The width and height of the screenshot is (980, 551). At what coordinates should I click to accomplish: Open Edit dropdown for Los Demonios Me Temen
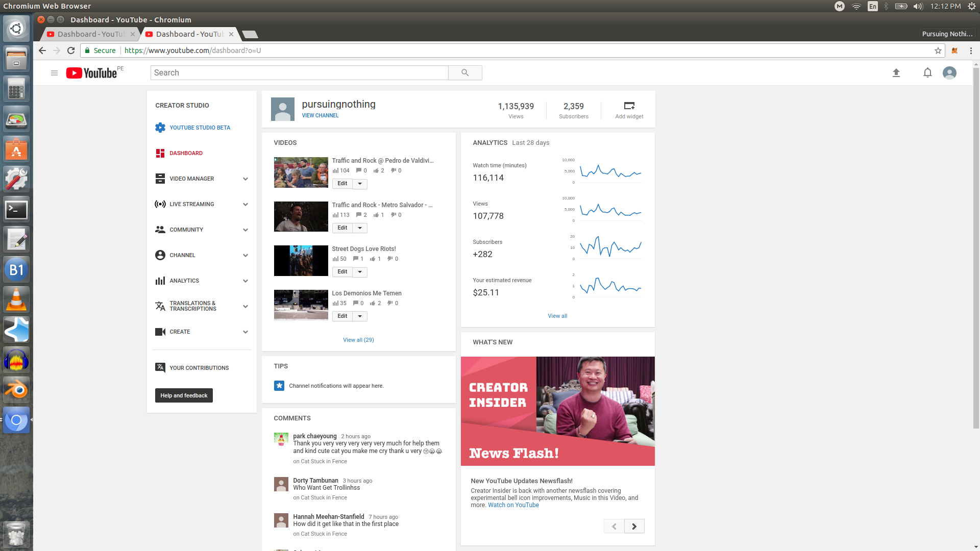pyautogui.click(x=360, y=316)
